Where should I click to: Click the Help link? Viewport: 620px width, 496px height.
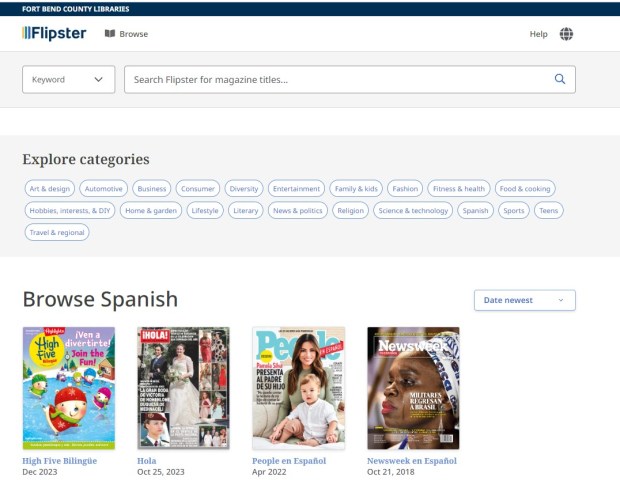click(x=538, y=34)
